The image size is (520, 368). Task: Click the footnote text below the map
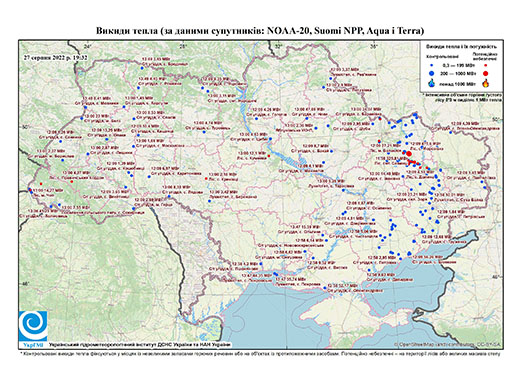click(261, 353)
